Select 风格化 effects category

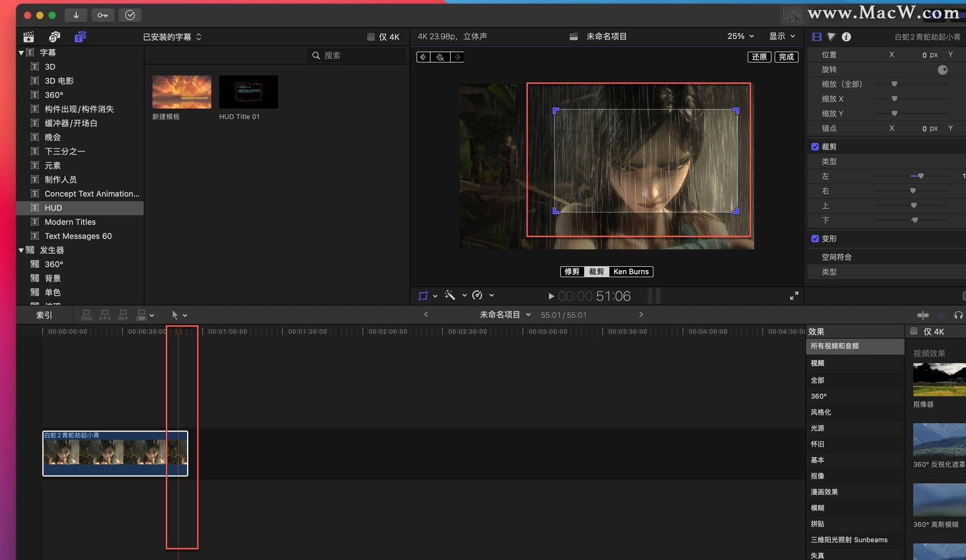pos(855,412)
